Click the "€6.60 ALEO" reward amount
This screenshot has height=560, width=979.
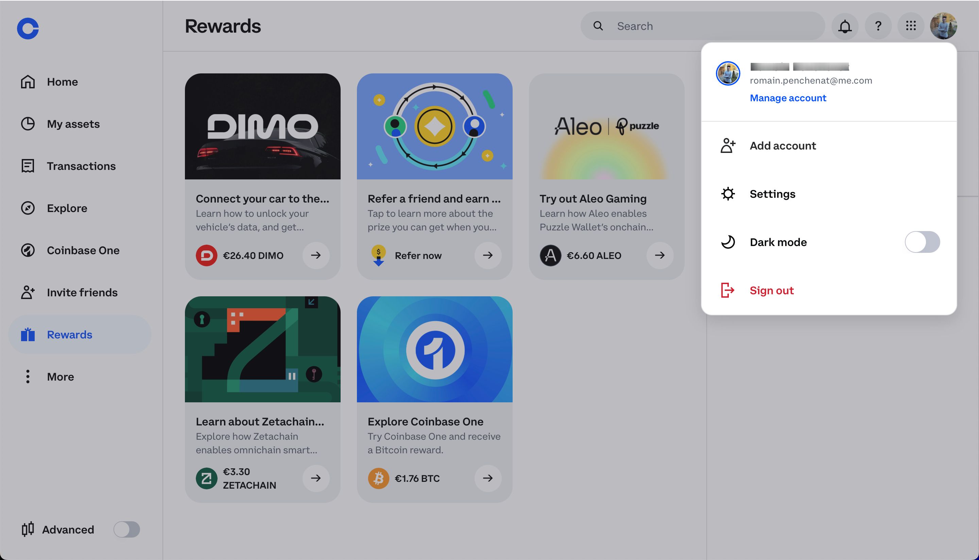point(594,256)
